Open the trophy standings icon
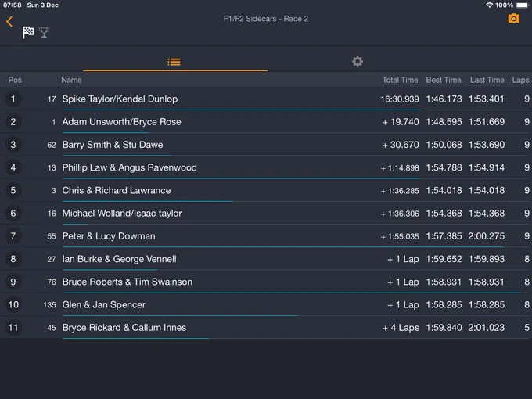Image resolution: width=532 pixels, height=399 pixels. (x=44, y=33)
